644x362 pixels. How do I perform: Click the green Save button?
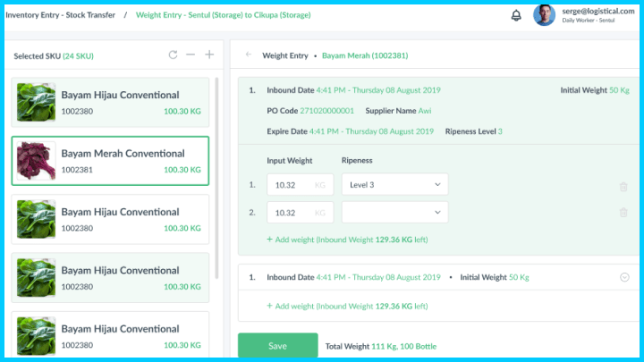[x=277, y=346]
